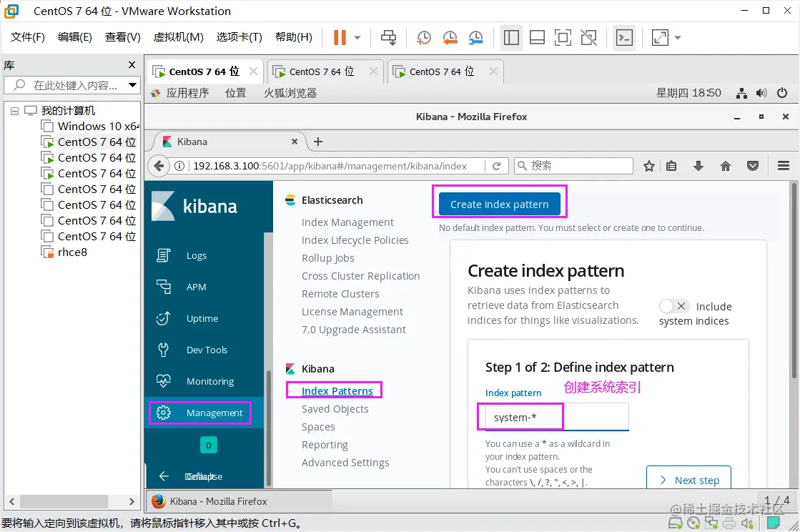Image resolution: width=800 pixels, height=532 pixels.
Task: Select Windows 10 x64 in library tree
Action: click(x=89, y=126)
